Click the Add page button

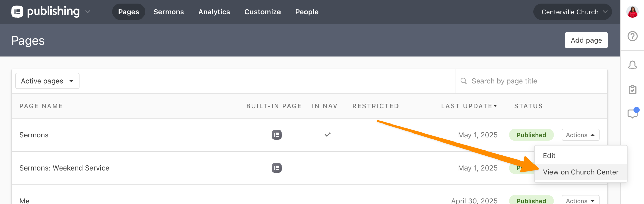coord(586,40)
